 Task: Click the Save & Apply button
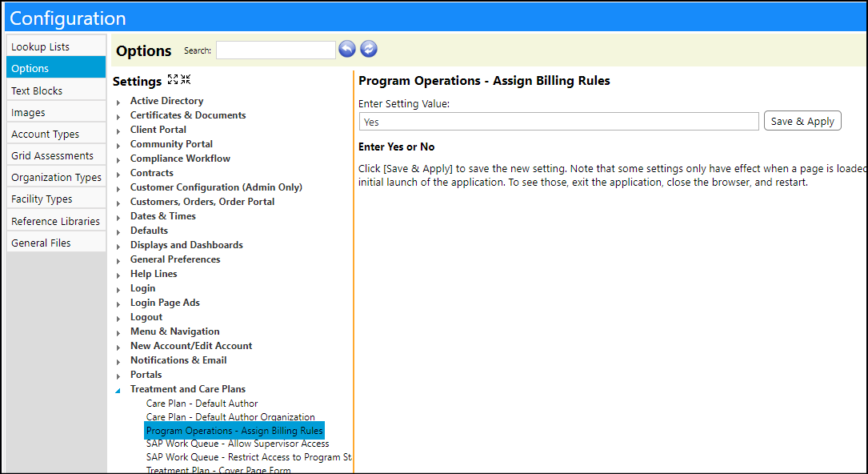[802, 121]
